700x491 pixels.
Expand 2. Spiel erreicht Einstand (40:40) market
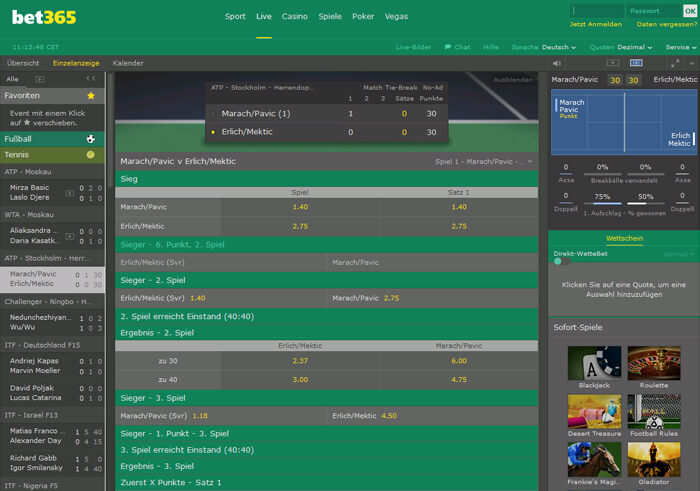coord(326,316)
